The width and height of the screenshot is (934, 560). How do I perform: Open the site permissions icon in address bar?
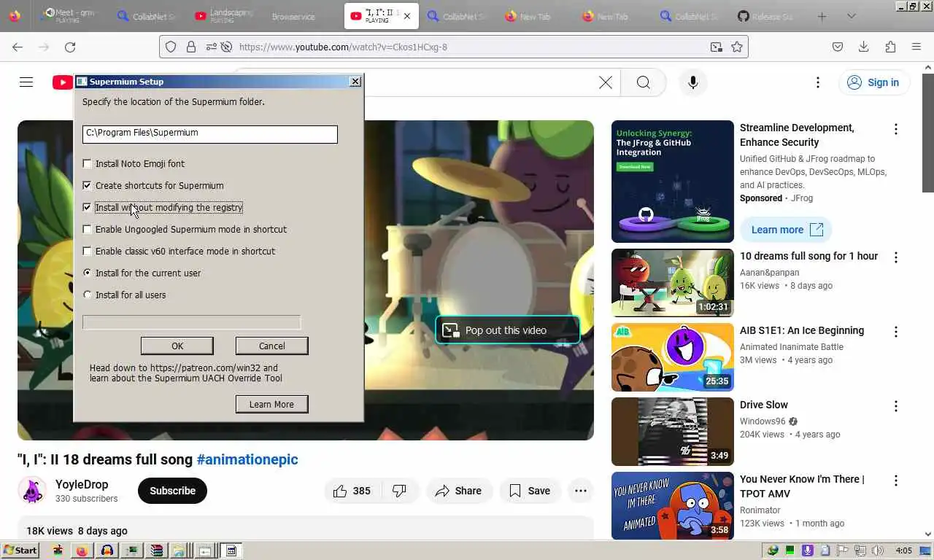pos(210,47)
